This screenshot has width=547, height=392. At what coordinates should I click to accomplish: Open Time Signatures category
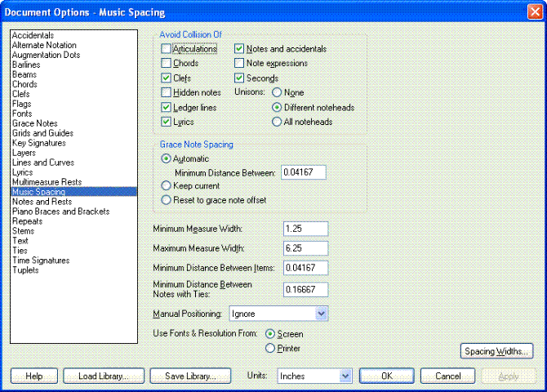coord(41,261)
